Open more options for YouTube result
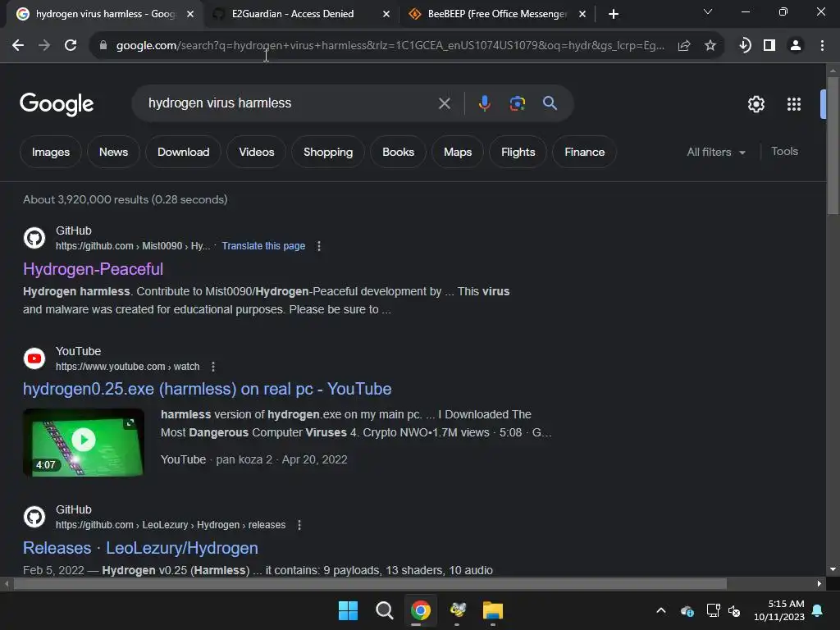This screenshot has width=840, height=630. tap(213, 367)
